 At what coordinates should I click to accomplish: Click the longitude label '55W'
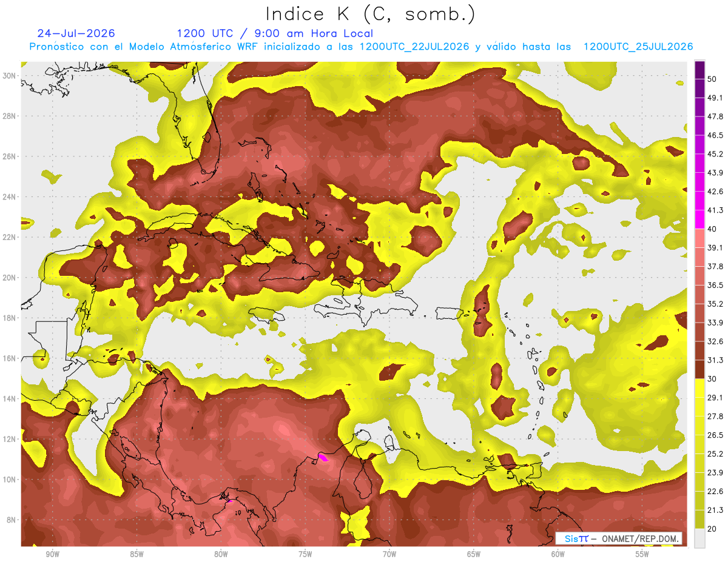[x=642, y=554]
